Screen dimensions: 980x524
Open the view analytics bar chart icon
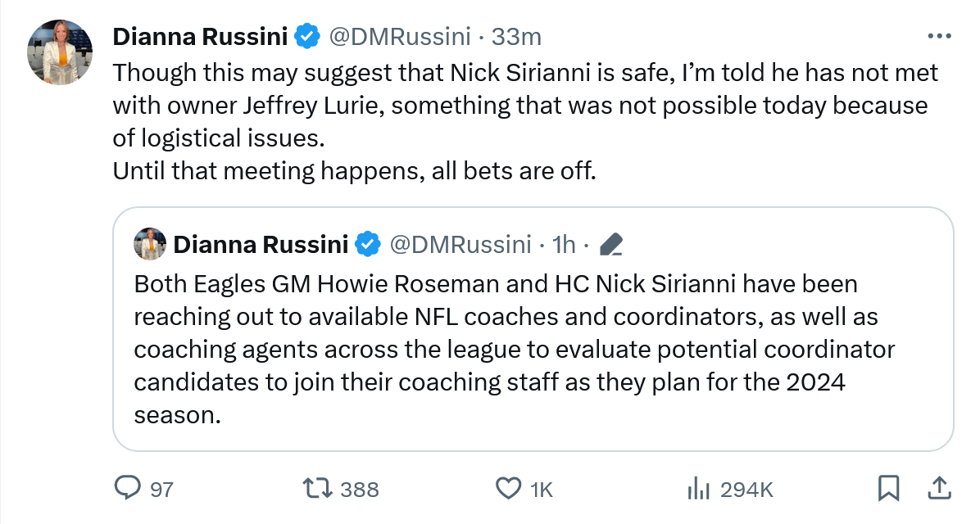pyautogui.click(x=697, y=489)
